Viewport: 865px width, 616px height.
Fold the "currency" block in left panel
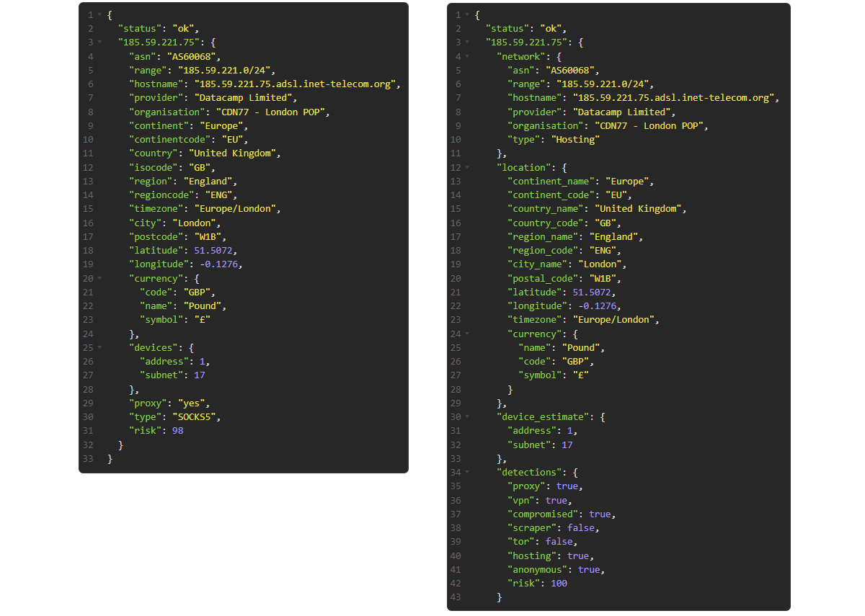point(99,278)
